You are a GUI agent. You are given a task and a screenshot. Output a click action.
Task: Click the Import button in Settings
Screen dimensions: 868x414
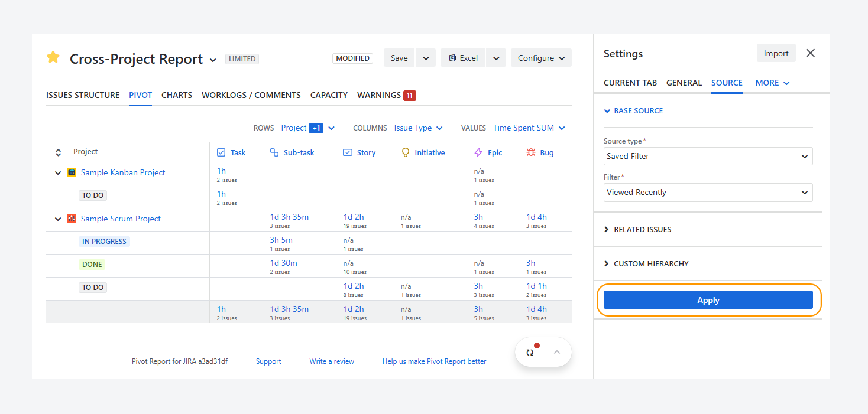776,53
